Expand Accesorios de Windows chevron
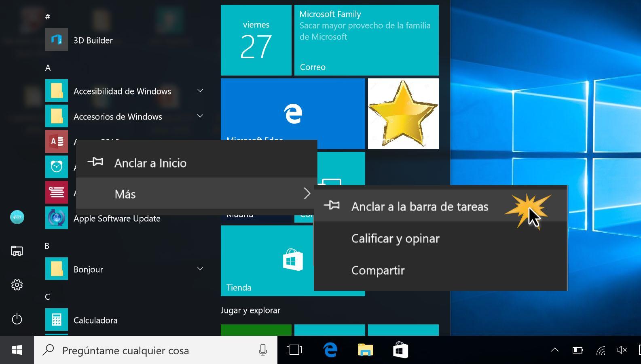 [200, 116]
